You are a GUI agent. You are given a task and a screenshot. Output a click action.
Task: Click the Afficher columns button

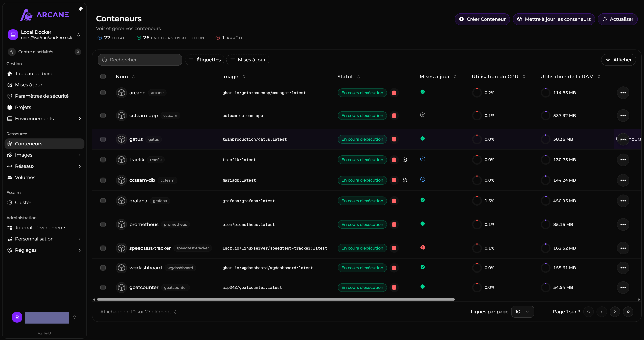coord(618,60)
